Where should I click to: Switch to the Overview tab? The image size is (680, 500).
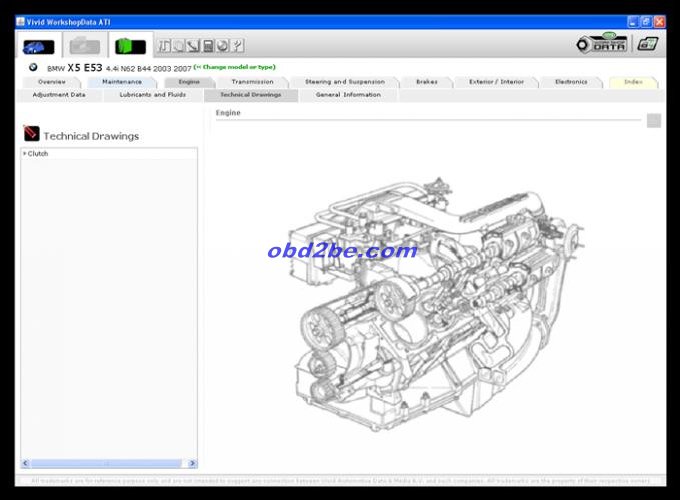[x=52, y=82]
